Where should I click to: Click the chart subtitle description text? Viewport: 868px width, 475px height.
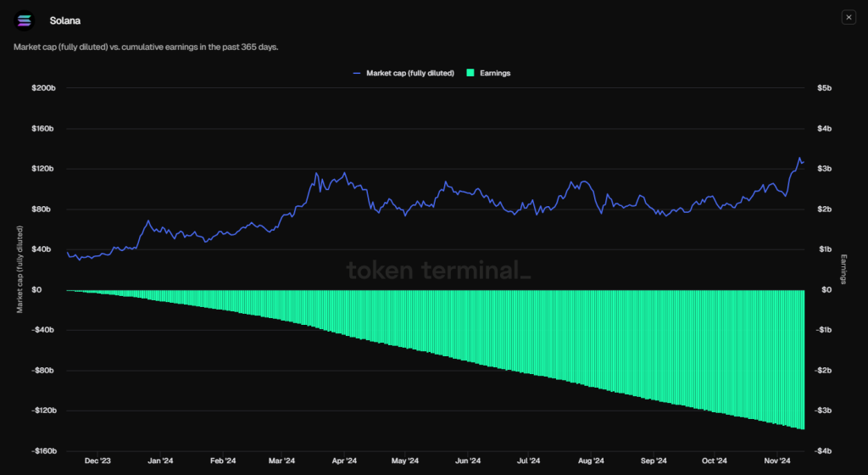click(x=146, y=47)
